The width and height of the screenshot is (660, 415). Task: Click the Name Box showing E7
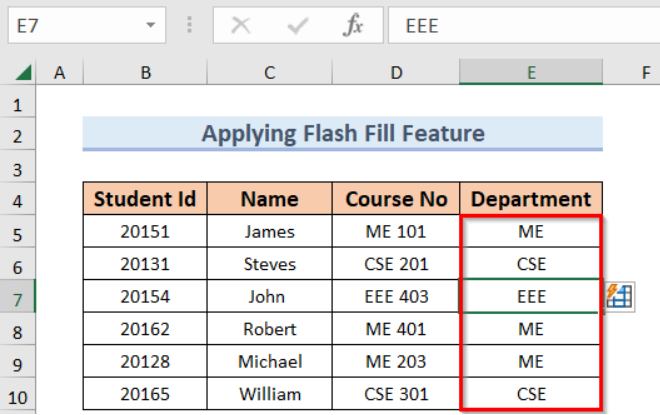click(x=87, y=25)
